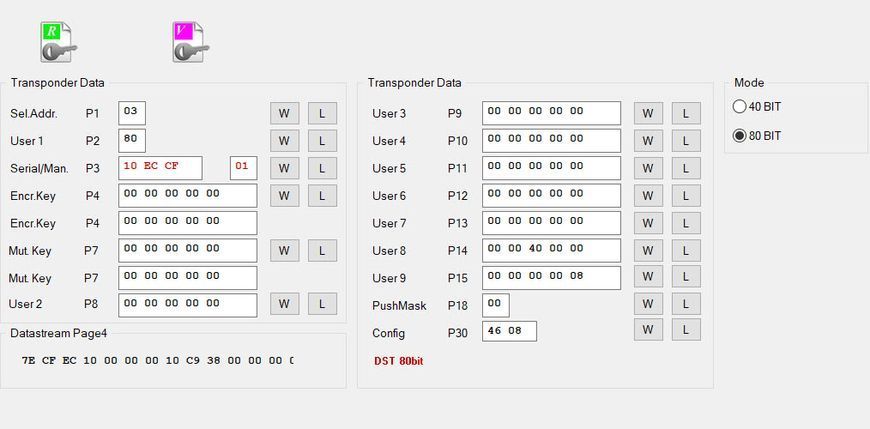870x429 pixels.
Task: Click W for User 8 P14
Action: [649, 250]
